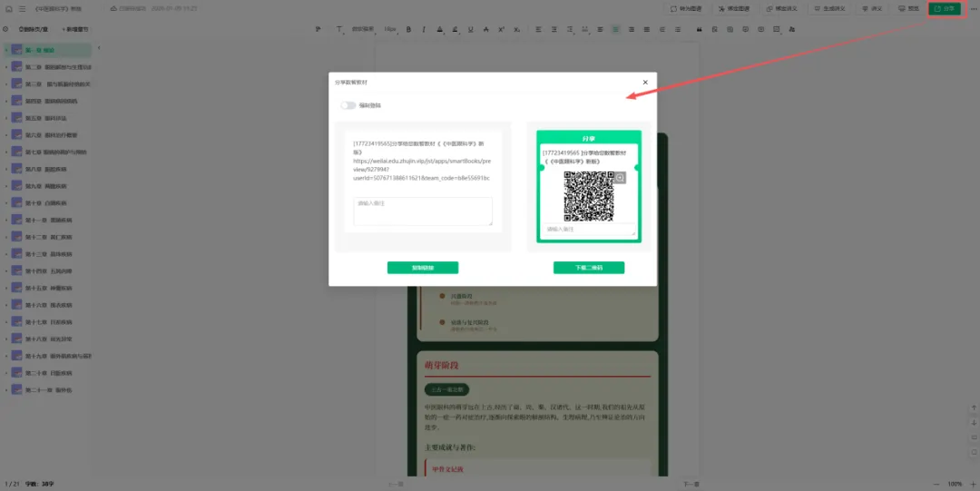Click the green 分享 share button

[x=945, y=9]
